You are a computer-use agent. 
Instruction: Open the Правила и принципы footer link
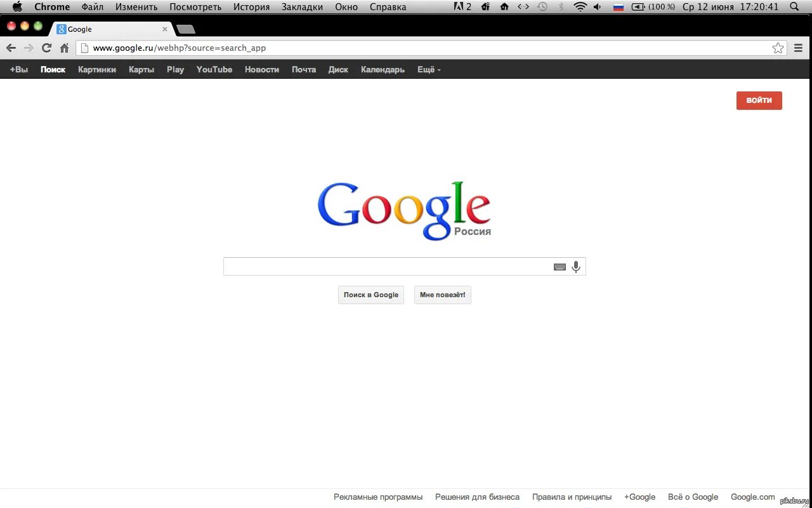point(572,497)
